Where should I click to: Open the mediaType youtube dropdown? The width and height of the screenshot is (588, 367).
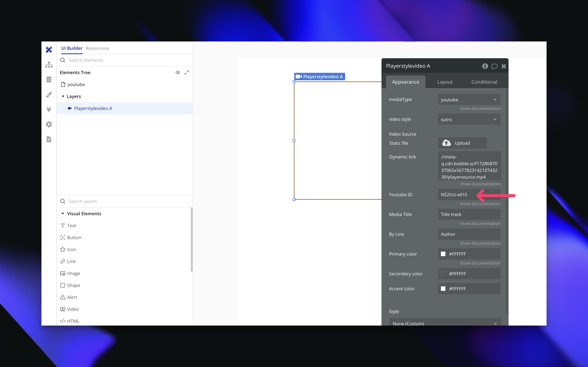coord(469,99)
